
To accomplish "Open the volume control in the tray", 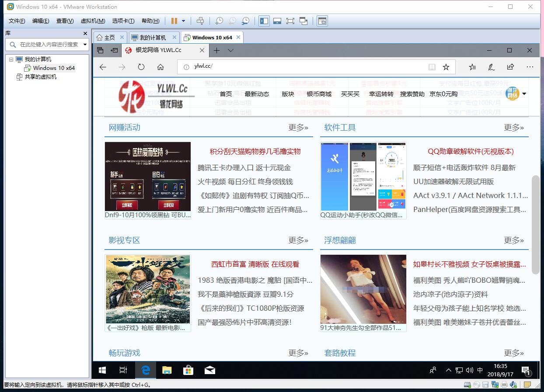I will (x=470, y=370).
